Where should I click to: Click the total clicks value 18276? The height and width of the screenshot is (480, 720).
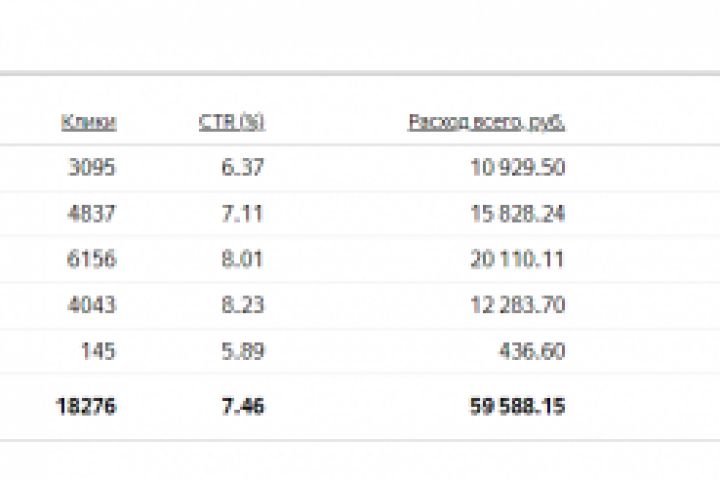coord(85,406)
